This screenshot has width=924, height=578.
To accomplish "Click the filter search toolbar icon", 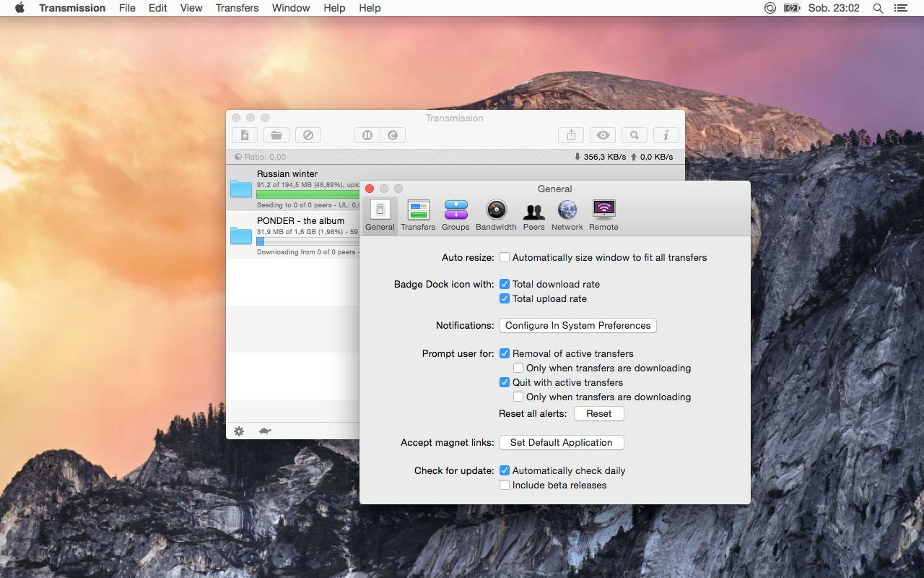I will point(635,135).
